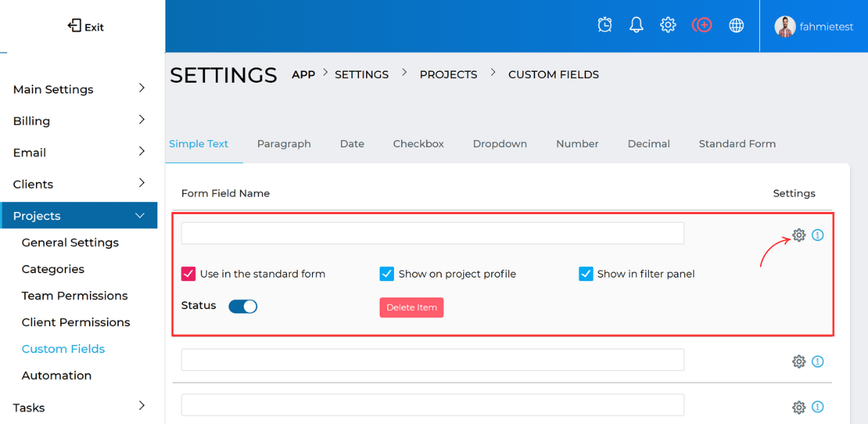Click the info icon in the second field row
The width and height of the screenshot is (868, 424).
(x=818, y=361)
